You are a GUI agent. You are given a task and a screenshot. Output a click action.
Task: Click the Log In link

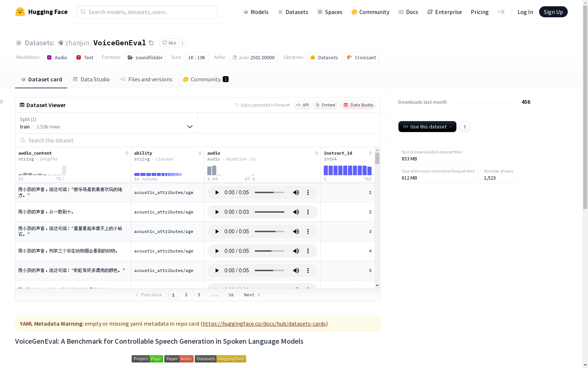coord(525,12)
